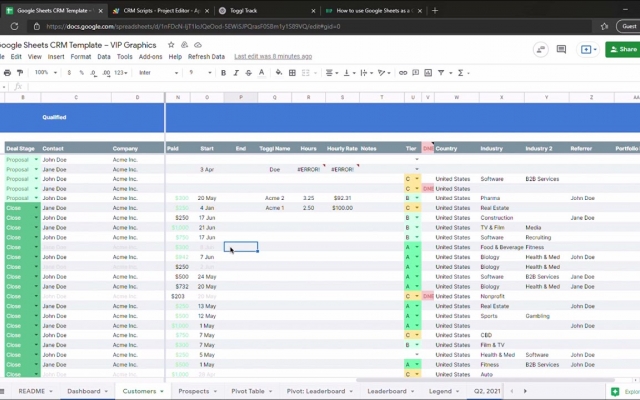Open the functions sigma menu
The width and height of the screenshot is (640, 400).
461,73
